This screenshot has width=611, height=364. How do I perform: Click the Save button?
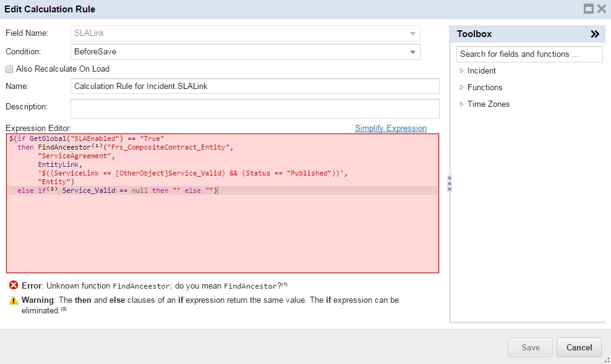(530, 348)
